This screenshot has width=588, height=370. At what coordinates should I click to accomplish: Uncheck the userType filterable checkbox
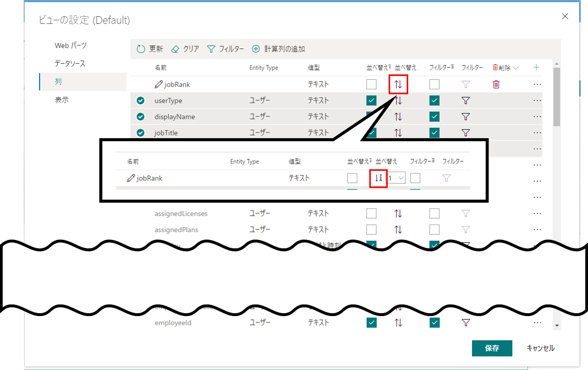pos(434,100)
